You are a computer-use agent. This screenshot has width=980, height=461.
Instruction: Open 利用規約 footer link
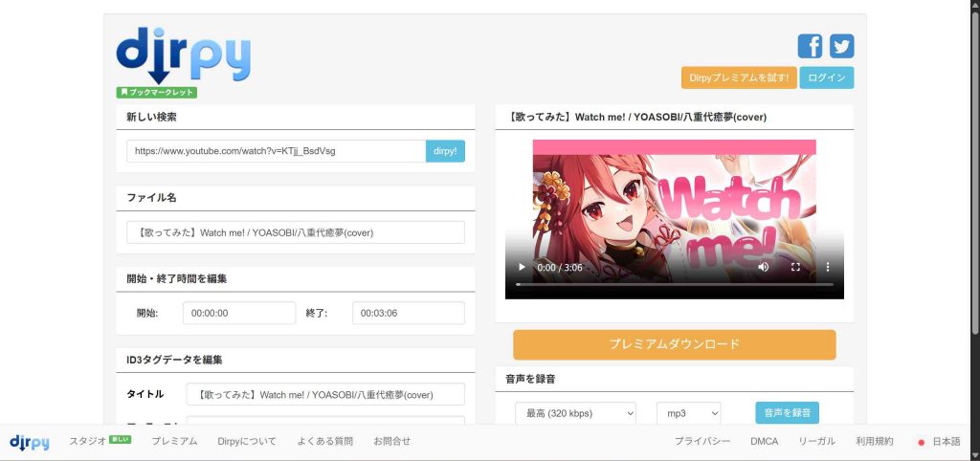coord(875,441)
